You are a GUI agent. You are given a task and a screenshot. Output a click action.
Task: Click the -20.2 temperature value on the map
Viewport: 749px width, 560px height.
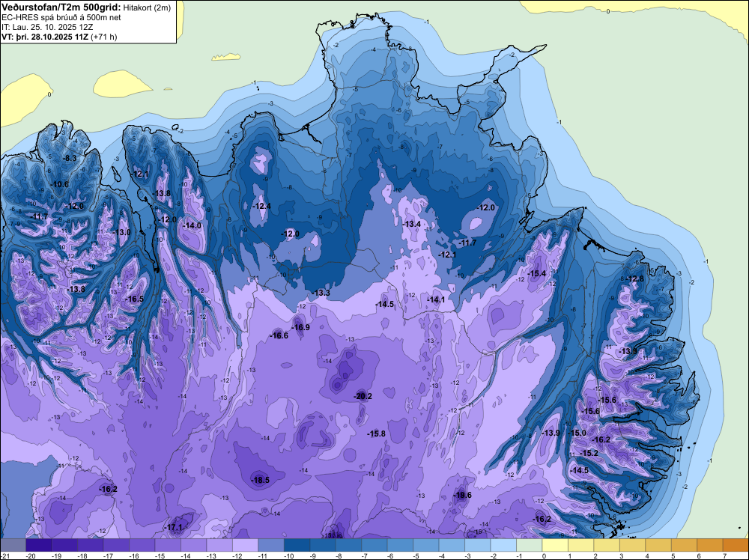363,396
